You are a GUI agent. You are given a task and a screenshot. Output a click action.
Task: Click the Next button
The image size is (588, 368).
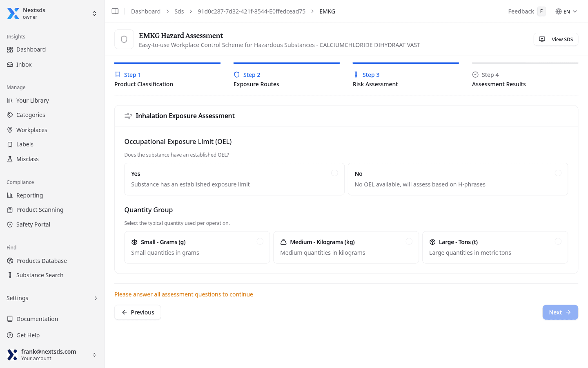click(560, 312)
